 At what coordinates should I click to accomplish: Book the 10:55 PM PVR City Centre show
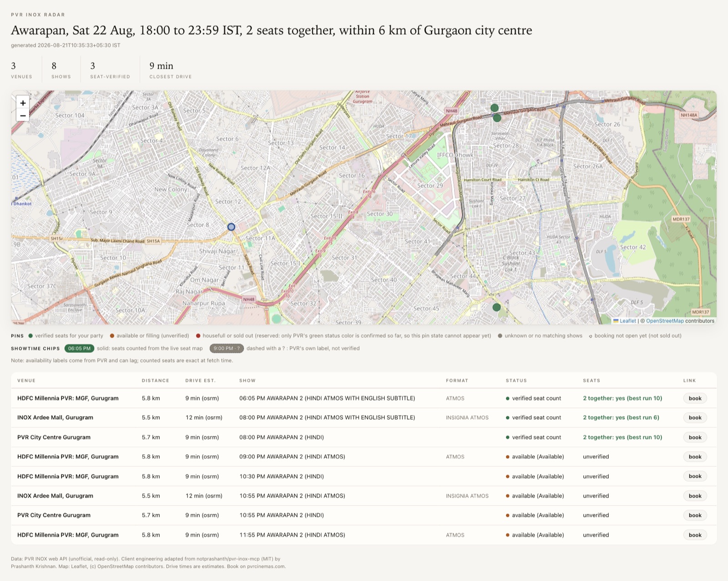pyautogui.click(x=695, y=515)
